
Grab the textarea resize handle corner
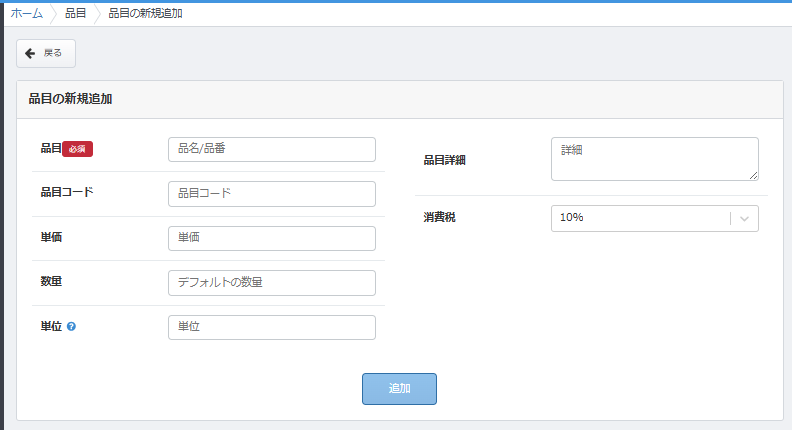tap(753, 176)
